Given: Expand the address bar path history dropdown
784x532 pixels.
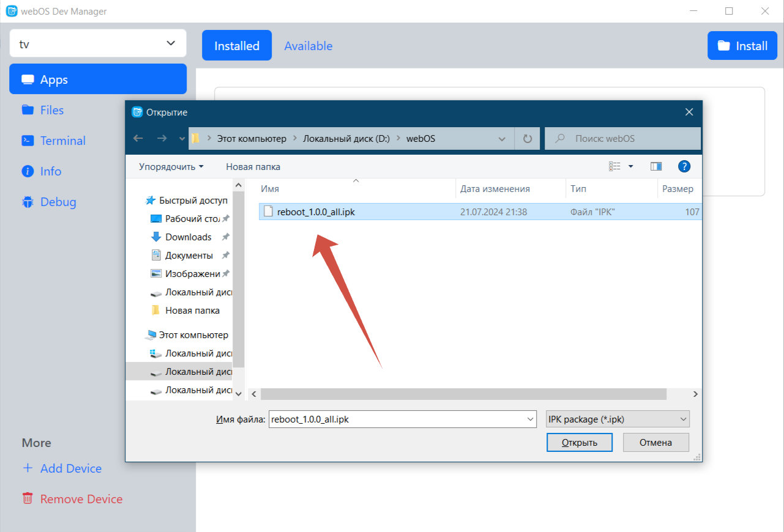Looking at the screenshot, I should [502, 139].
